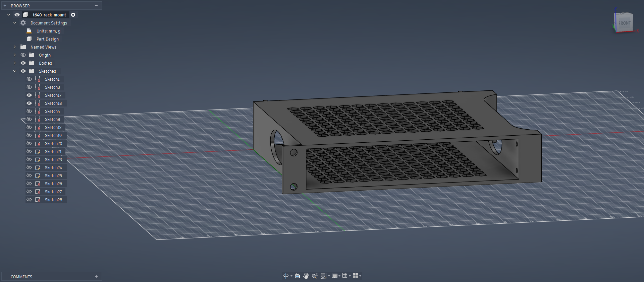The image size is (644, 282).
Task: Click the Zoom Window fit tool
Action: (323, 276)
